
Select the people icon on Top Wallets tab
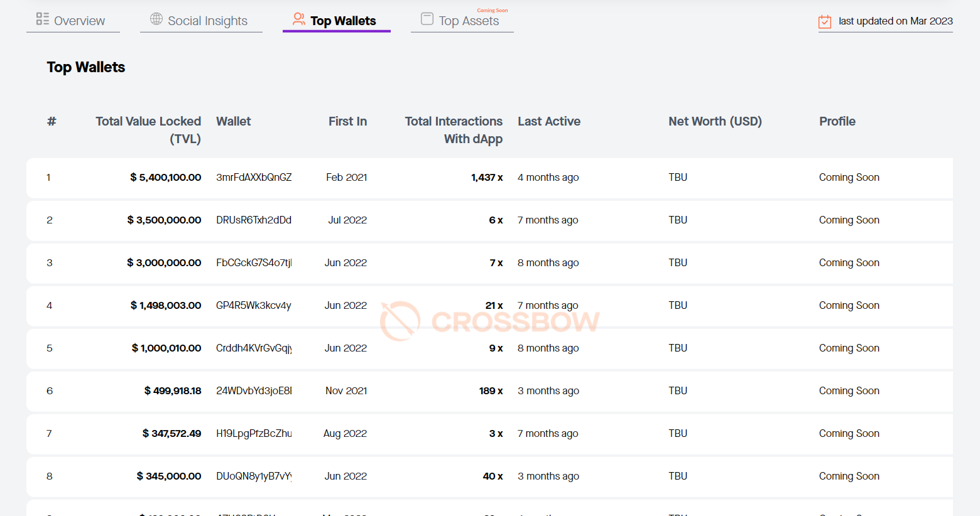[x=298, y=19]
